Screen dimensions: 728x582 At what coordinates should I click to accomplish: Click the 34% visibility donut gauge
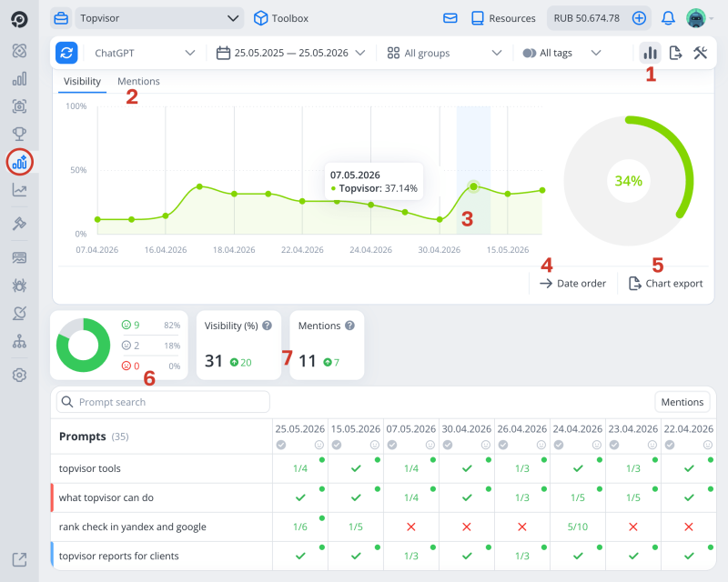(628, 181)
